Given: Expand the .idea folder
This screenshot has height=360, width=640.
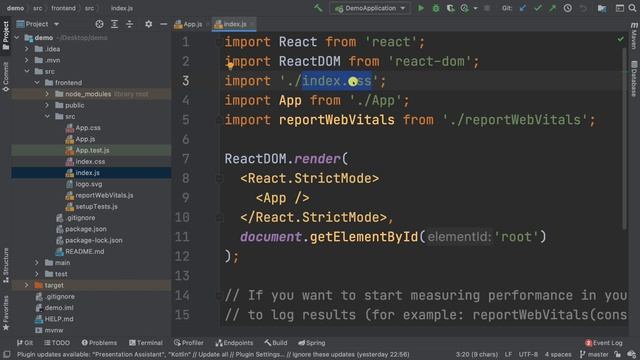Looking at the screenshot, I should (27, 49).
